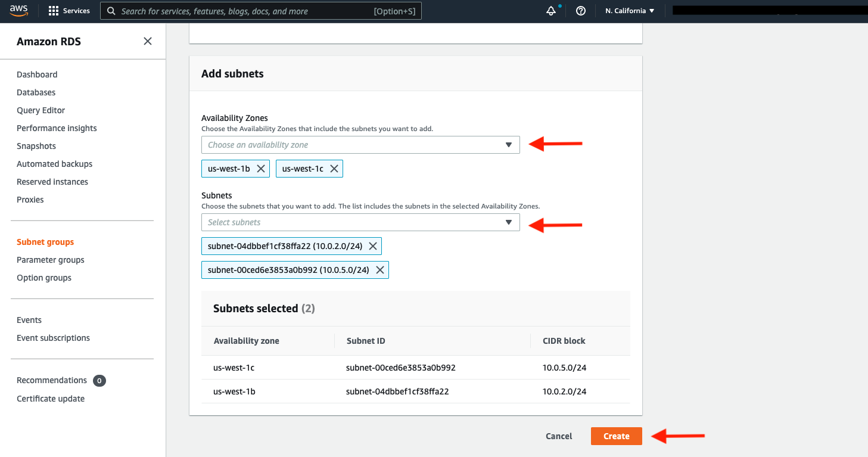Click the us-west-1c table cell
This screenshot has width=868, height=457.
[x=234, y=368]
